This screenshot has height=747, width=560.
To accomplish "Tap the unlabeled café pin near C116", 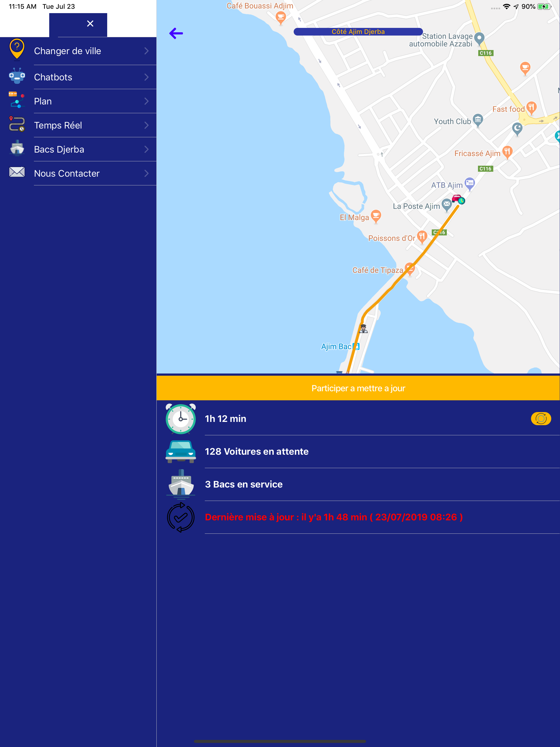I will point(525,68).
